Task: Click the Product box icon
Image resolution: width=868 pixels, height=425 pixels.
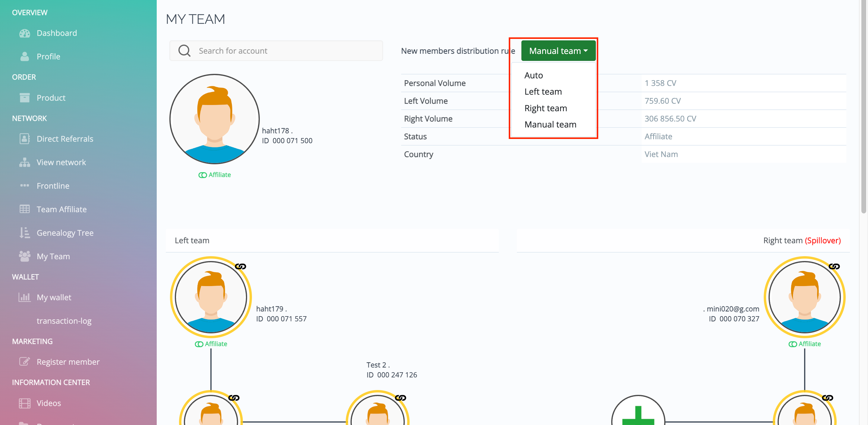Action: (x=25, y=98)
